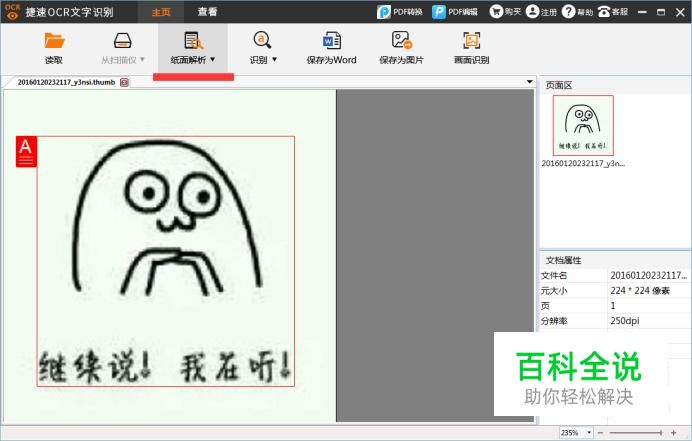This screenshot has height=441, width=692.
Task: Open the PDF编辑 tool
Action: [455, 12]
